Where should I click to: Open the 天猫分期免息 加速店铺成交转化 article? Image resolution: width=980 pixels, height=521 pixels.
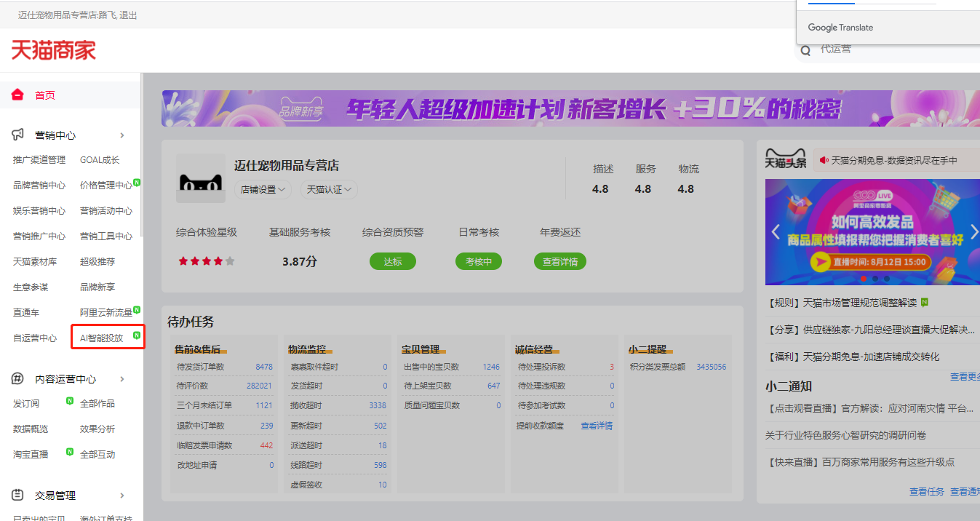click(x=852, y=357)
